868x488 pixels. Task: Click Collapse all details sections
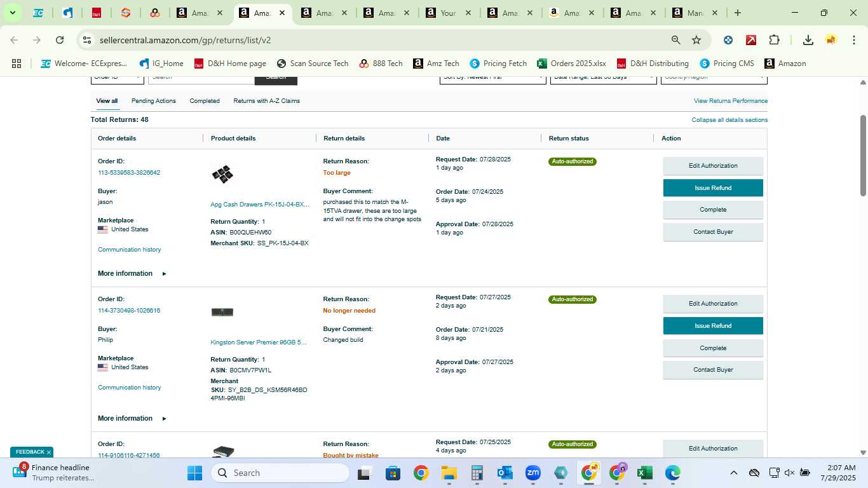(729, 120)
